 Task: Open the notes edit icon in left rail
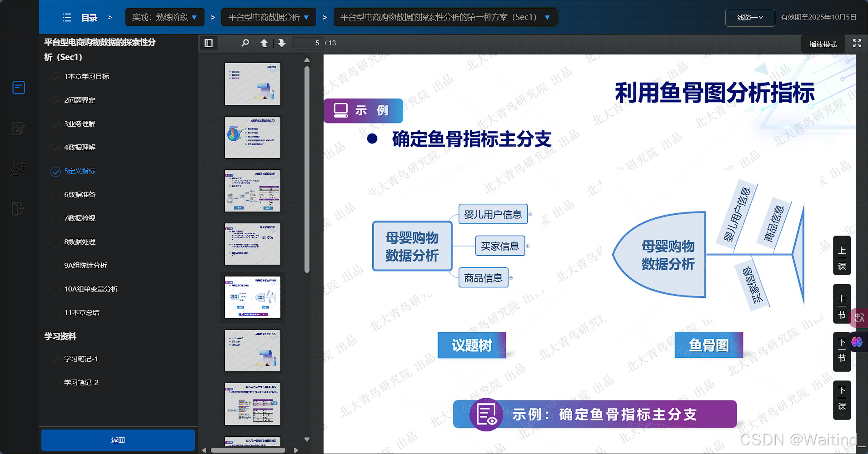19,128
